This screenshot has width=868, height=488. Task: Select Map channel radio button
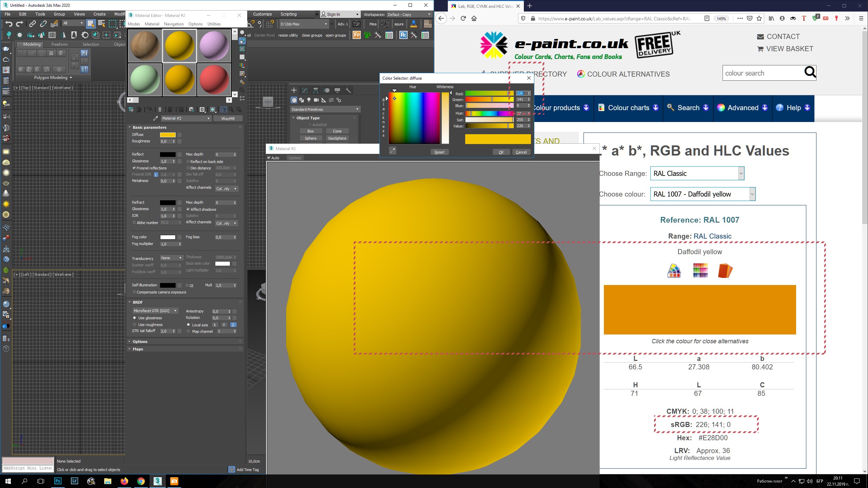pyautogui.click(x=188, y=331)
